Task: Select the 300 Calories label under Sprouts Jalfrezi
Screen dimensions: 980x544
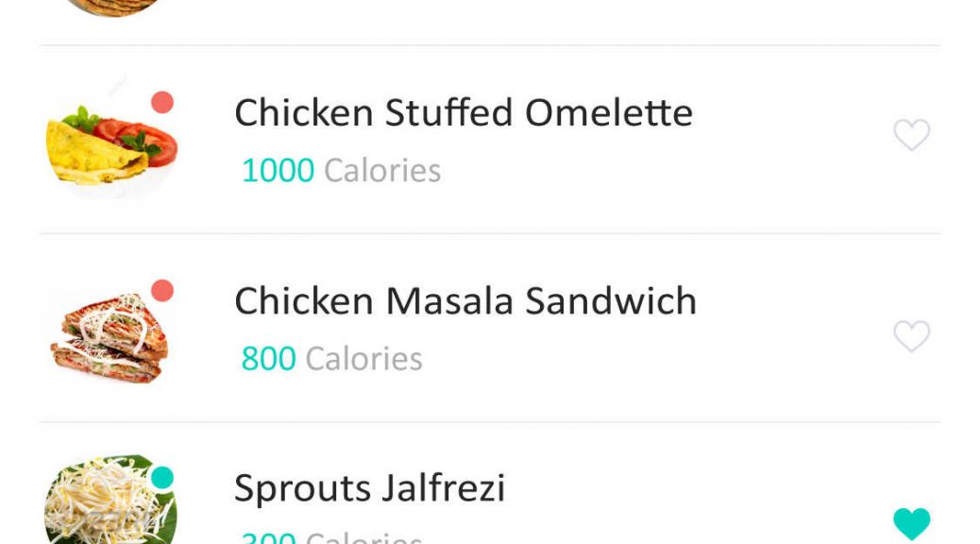Action: [x=332, y=537]
